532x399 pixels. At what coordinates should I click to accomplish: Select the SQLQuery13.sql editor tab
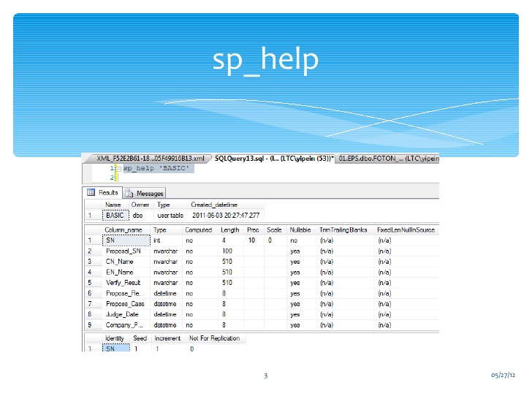pos(273,158)
